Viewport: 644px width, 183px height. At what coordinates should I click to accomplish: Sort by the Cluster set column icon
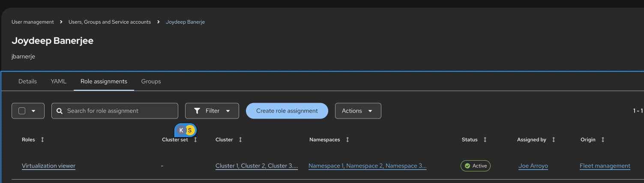[195, 140]
